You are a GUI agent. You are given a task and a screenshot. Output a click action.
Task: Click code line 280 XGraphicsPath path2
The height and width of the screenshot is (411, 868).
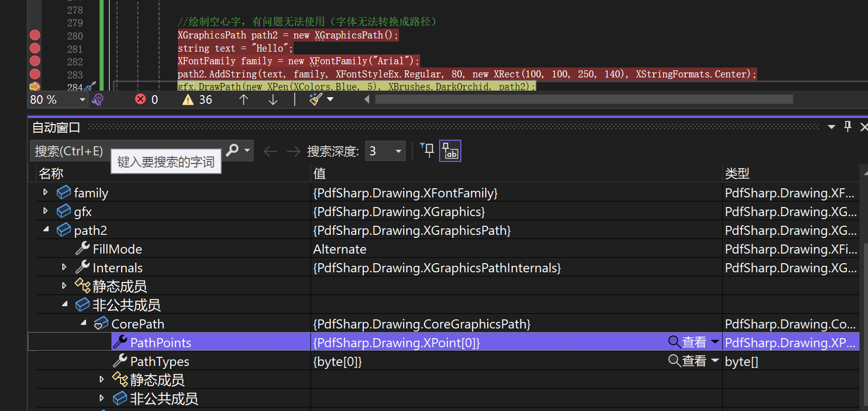pyautogui.click(x=288, y=35)
